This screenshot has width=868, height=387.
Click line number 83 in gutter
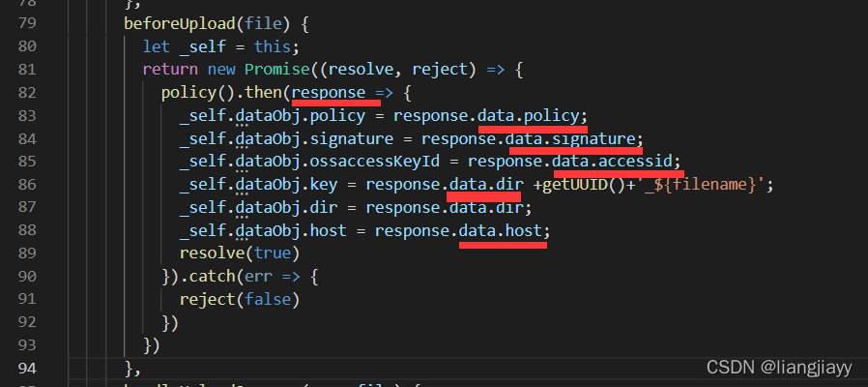point(27,115)
